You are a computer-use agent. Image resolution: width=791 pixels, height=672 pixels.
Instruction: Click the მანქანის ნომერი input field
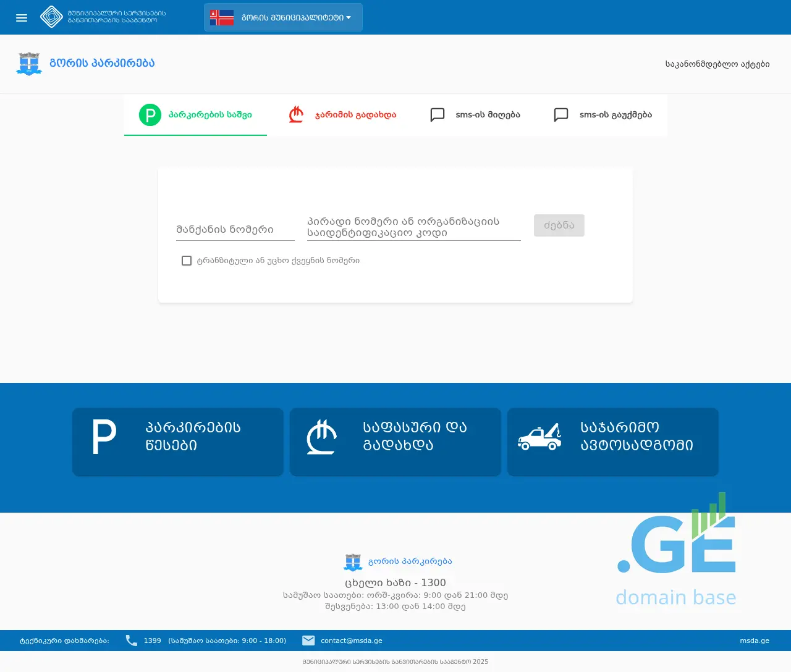tap(235, 230)
